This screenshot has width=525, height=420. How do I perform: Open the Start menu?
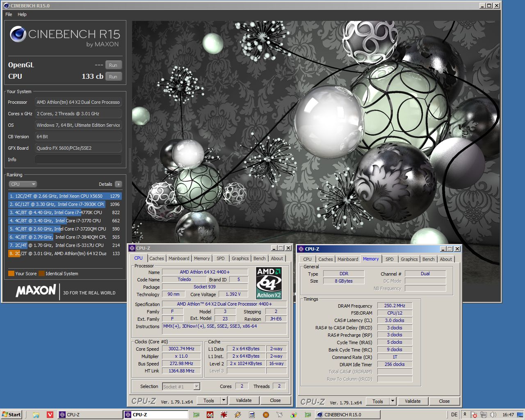click(11, 415)
